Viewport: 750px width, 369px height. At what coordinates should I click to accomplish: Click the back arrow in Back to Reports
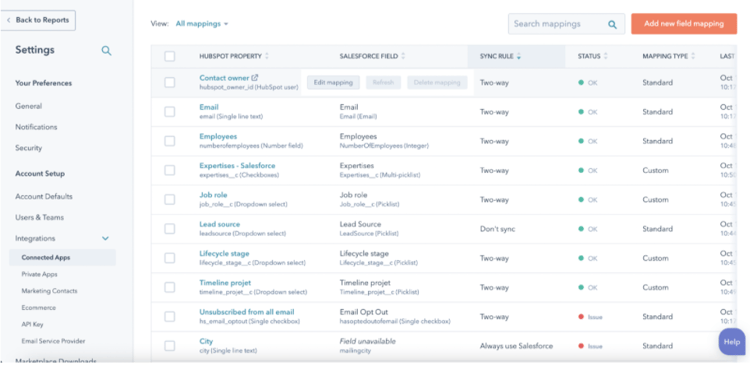click(9, 20)
